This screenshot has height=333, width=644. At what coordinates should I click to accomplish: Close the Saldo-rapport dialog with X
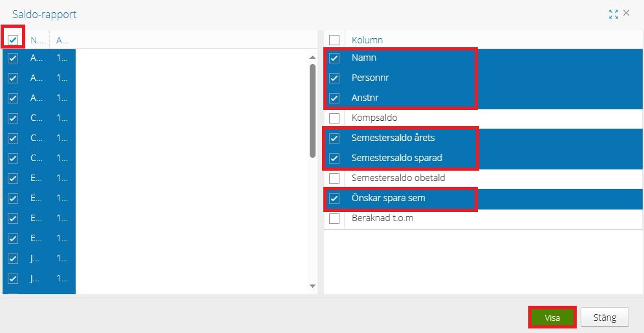point(627,14)
